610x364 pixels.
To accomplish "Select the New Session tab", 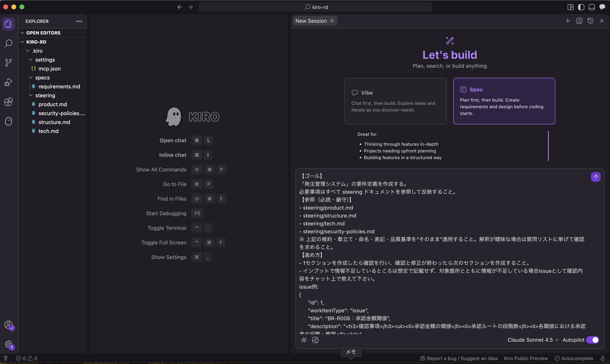I will 311,21.
